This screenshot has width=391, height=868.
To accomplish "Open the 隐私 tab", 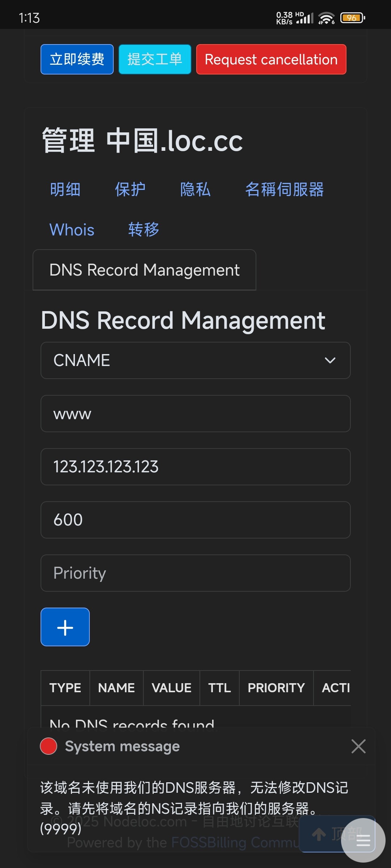I will point(195,190).
